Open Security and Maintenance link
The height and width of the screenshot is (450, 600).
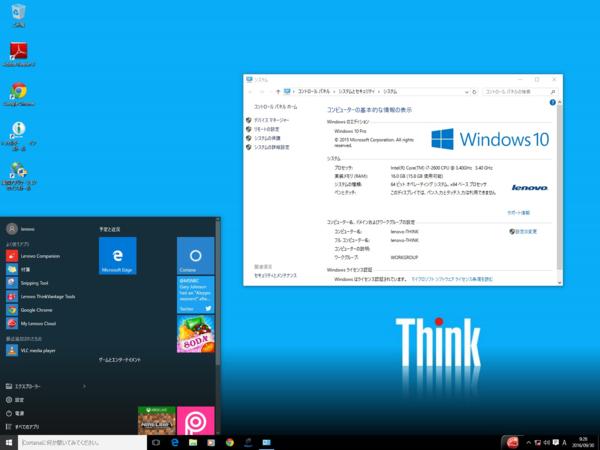(x=275, y=276)
